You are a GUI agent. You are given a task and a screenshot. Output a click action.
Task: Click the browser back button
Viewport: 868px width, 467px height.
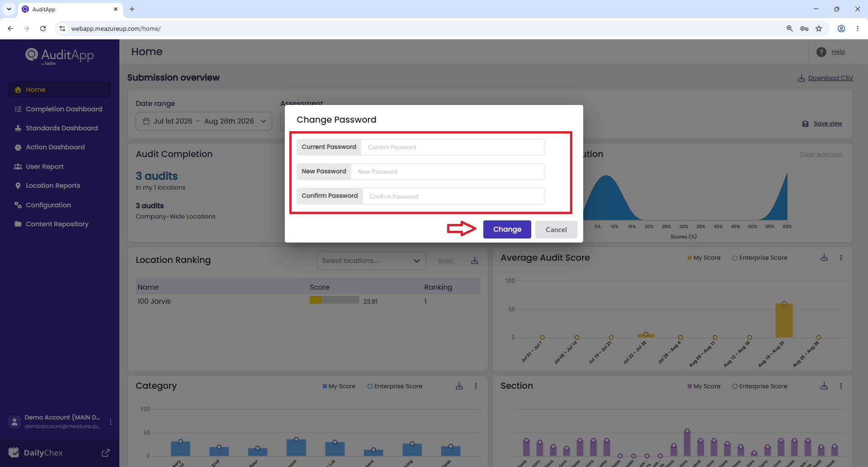coord(10,29)
